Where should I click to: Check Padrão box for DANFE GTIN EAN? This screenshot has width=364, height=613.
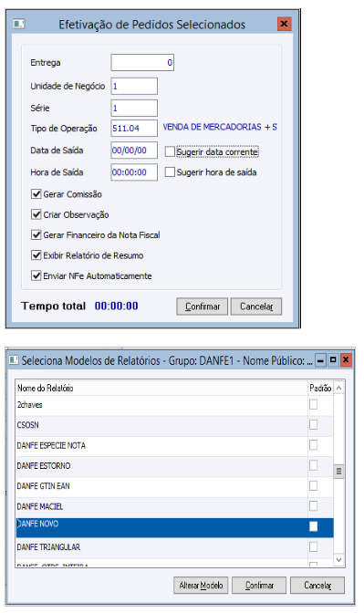click(313, 485)
